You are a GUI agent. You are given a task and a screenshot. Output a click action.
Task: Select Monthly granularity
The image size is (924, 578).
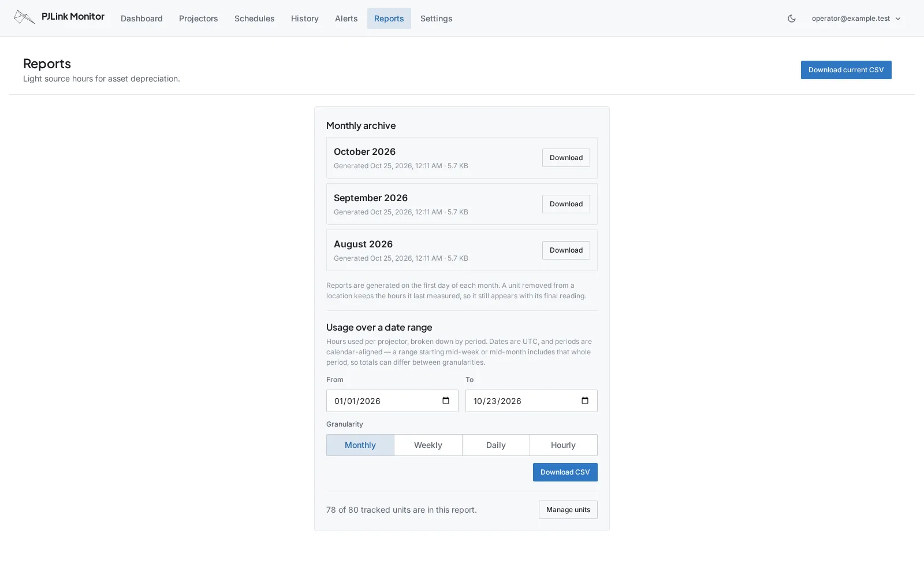click(x=360, y=445)
